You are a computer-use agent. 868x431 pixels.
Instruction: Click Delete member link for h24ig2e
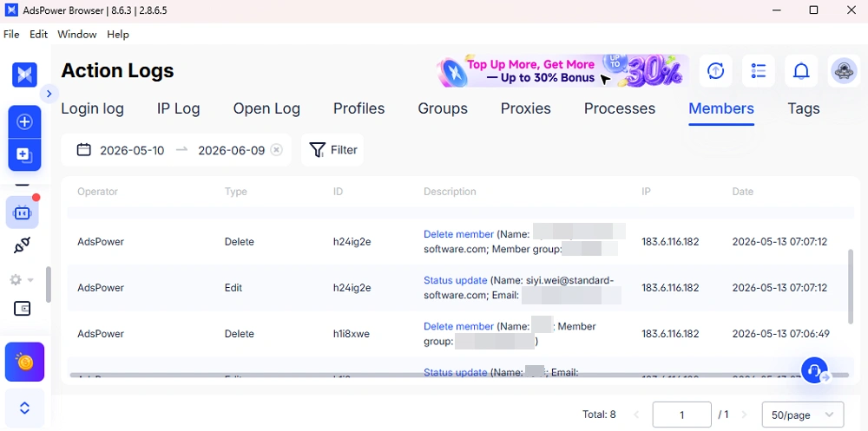(x=458, y=234)
